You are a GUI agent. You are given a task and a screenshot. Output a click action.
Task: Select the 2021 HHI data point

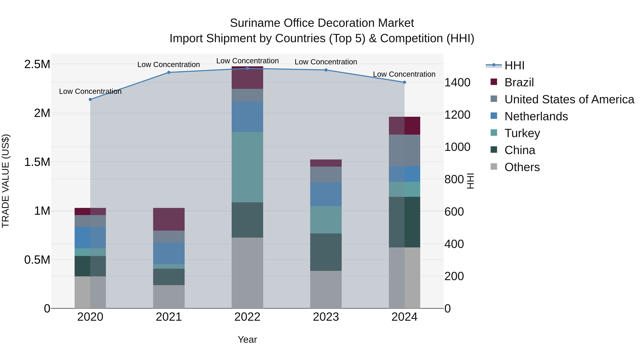(169, 72)
